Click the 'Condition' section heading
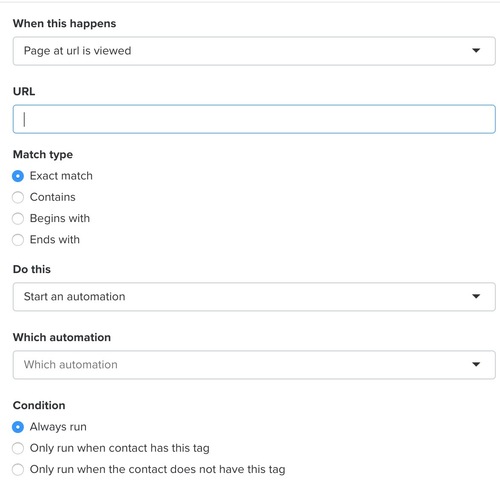Image resolution: width=500 pixels, height=487 pixels. pos(39,405)
